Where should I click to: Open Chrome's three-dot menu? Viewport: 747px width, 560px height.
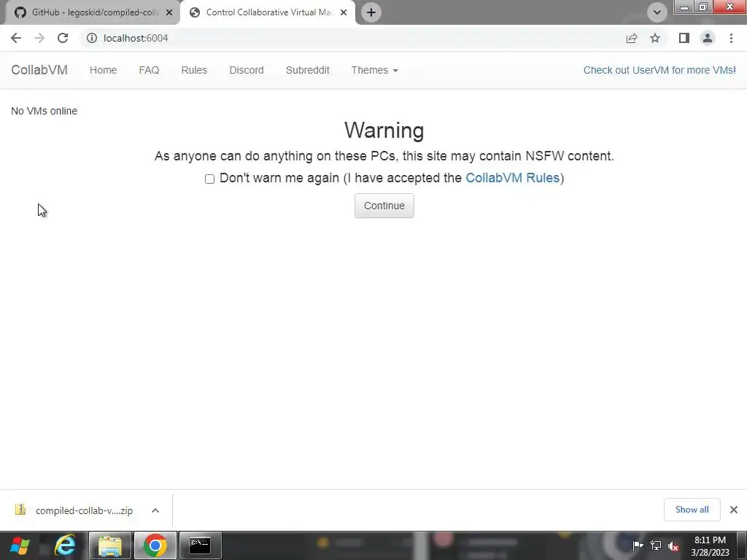(x=731, y=38)
